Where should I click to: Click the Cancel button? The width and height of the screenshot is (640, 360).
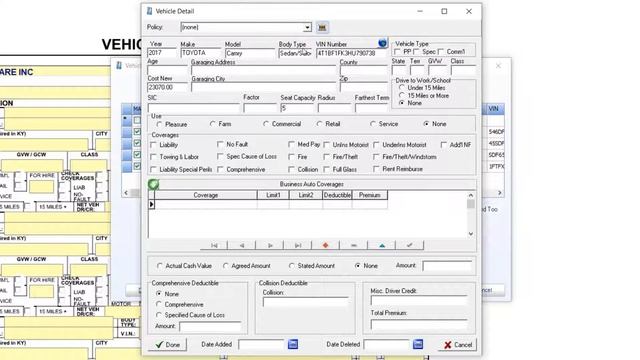click(457, 344)
